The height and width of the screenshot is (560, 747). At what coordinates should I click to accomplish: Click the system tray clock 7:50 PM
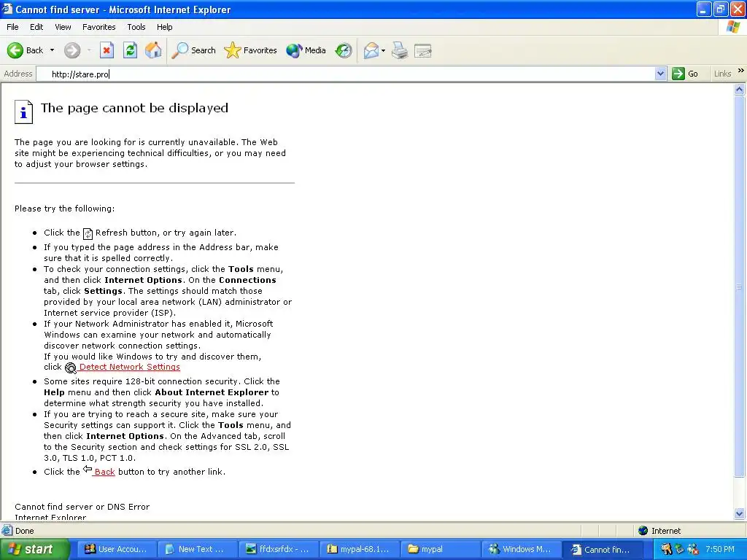720,549
